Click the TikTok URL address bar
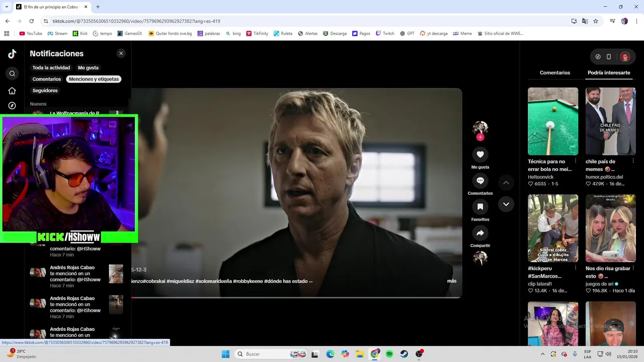The image size is (644, 362). click(x=302, y=21)
